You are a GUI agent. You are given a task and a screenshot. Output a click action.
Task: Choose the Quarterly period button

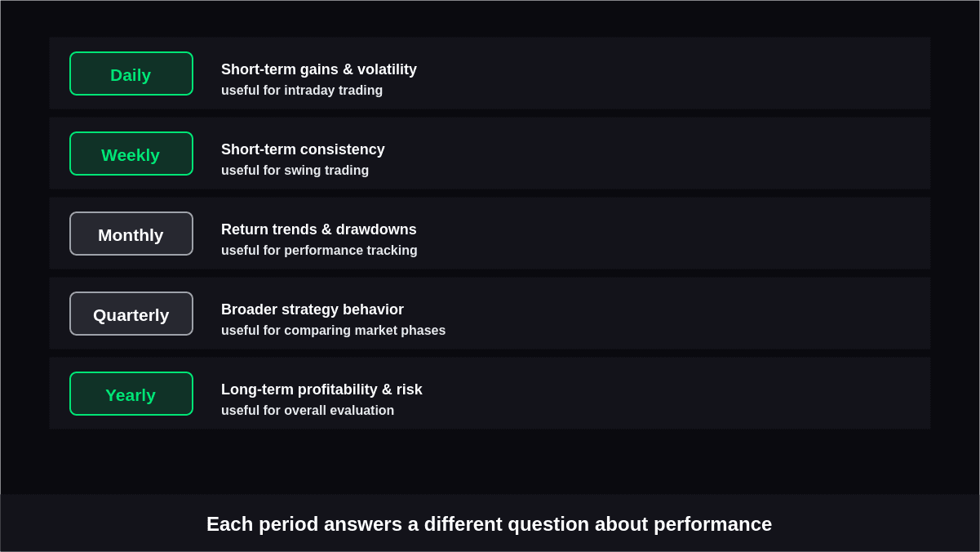131,314
